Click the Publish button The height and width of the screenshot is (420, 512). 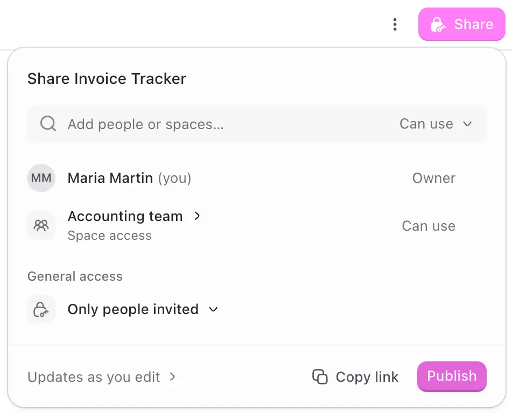click(x=452, y=376)
